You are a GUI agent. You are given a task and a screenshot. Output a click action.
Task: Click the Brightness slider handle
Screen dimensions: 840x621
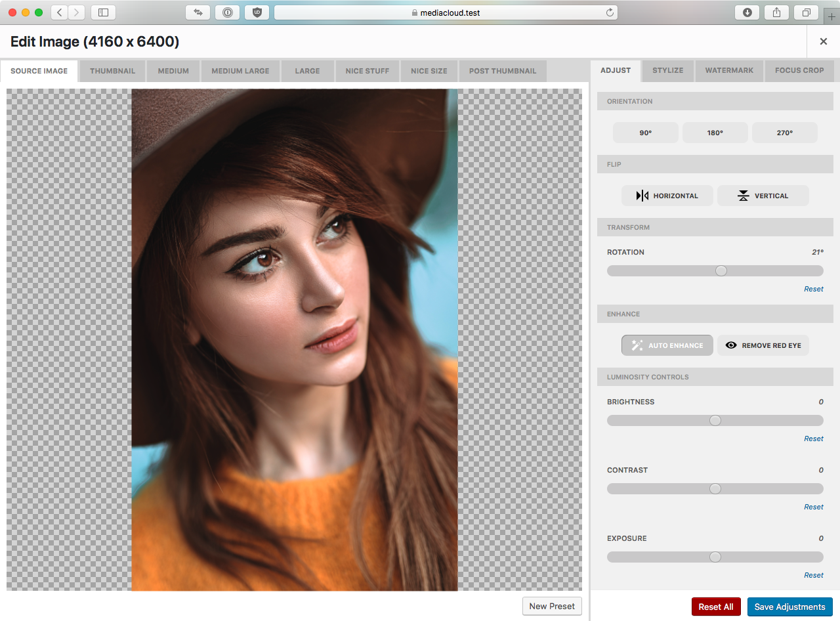pos(715,420)
